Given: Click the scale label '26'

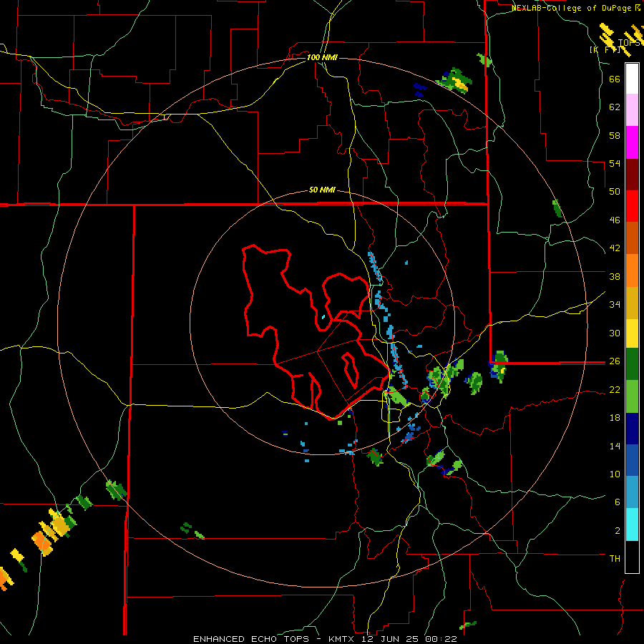Looking at the screenshot, I should [x=615, y=361].
